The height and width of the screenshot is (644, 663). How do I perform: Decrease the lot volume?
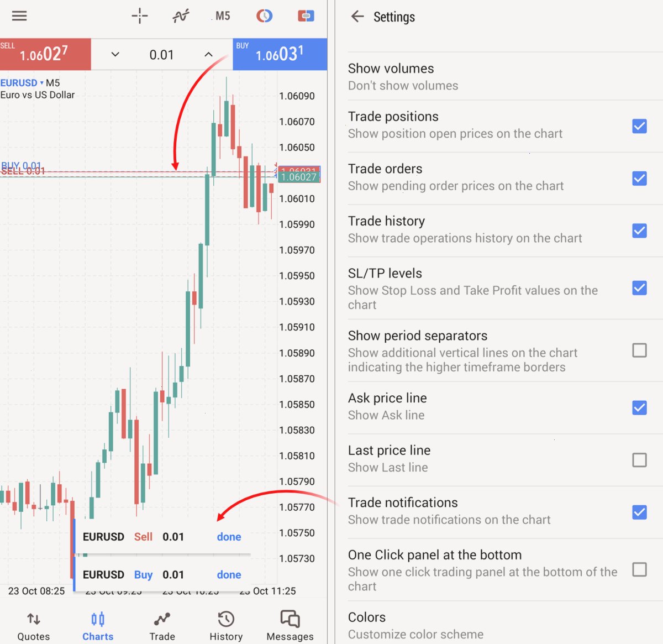(x=115, y=54)
